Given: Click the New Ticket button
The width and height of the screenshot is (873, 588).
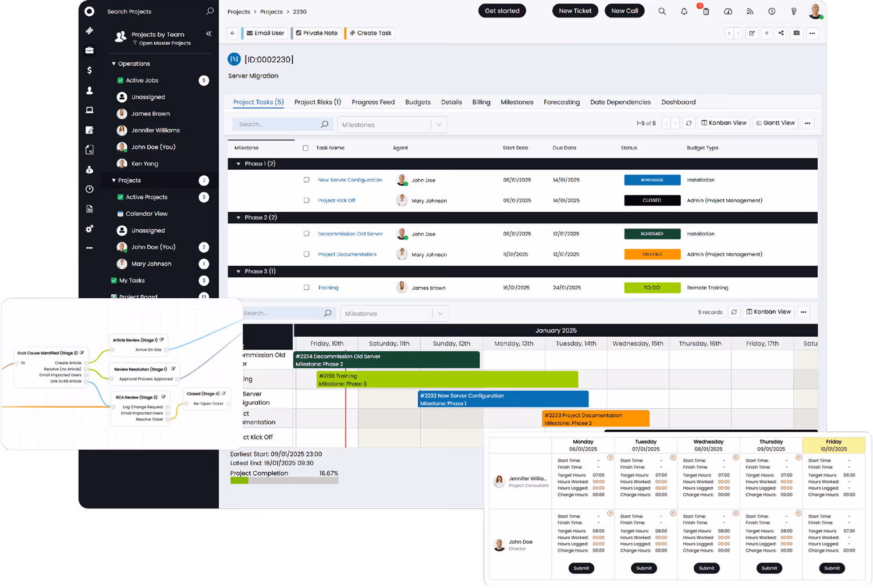Looking at the screenshot, I should pos(575,10).
